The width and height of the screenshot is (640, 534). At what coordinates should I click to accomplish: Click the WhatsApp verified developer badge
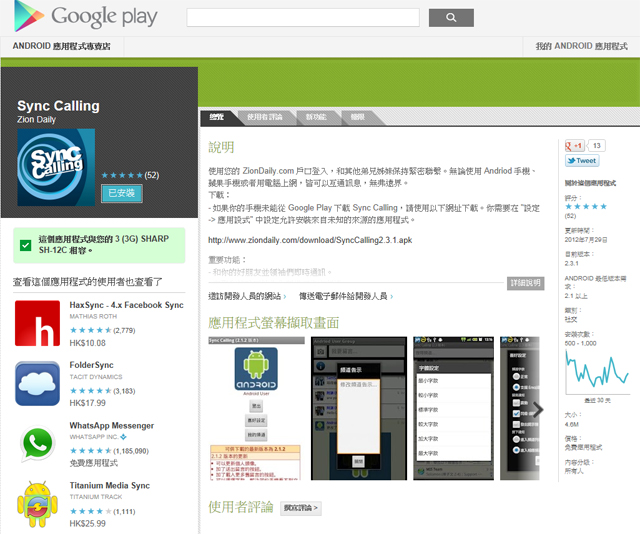pyautogui.click(x=123, y=437)
